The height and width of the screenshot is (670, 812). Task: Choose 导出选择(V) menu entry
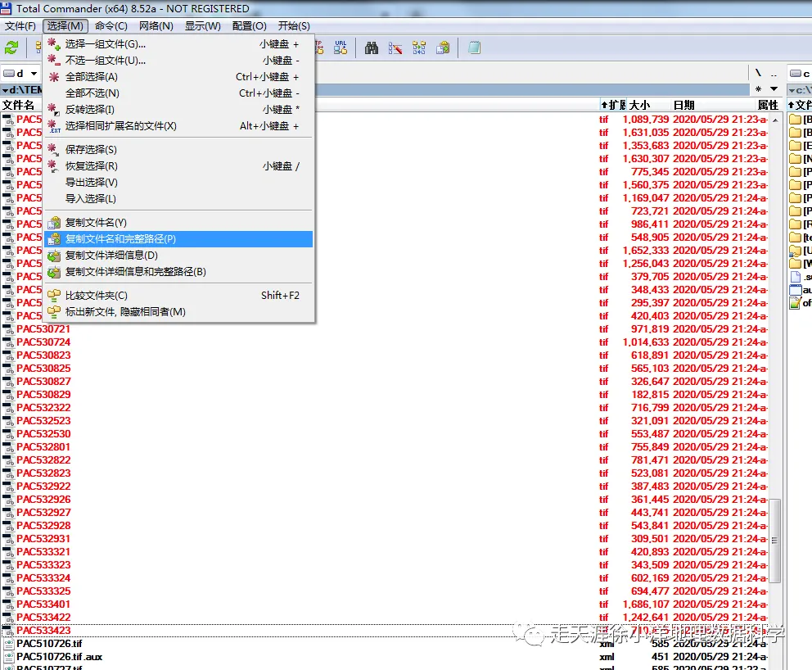tap(179, 183)
